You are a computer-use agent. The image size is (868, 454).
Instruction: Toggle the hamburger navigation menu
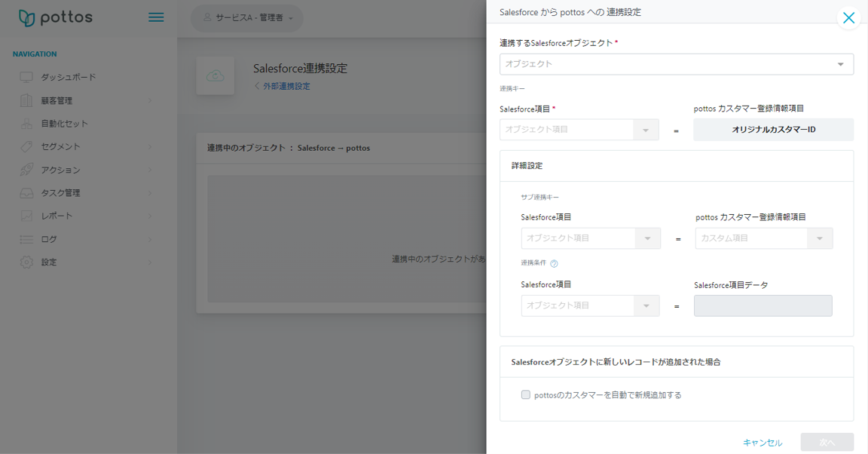click(156, 17)
